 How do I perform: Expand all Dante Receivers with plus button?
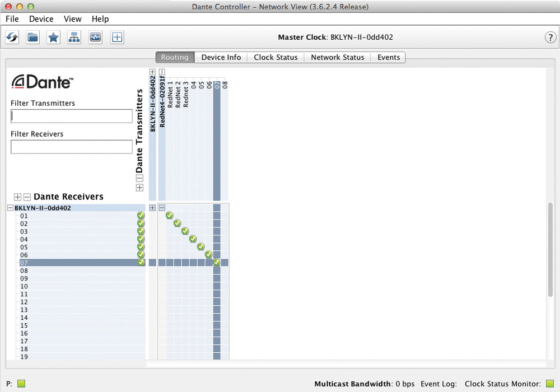[x=17, y=197]
